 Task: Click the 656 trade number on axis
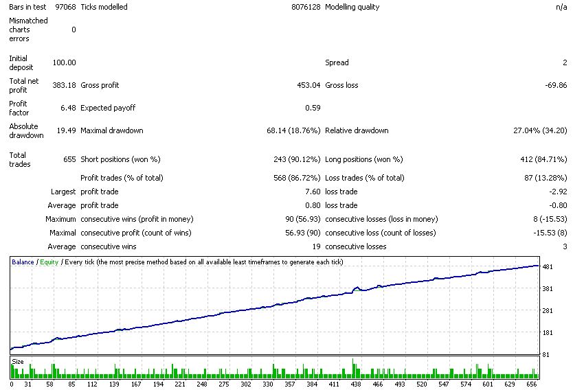[x=532, y=384]
